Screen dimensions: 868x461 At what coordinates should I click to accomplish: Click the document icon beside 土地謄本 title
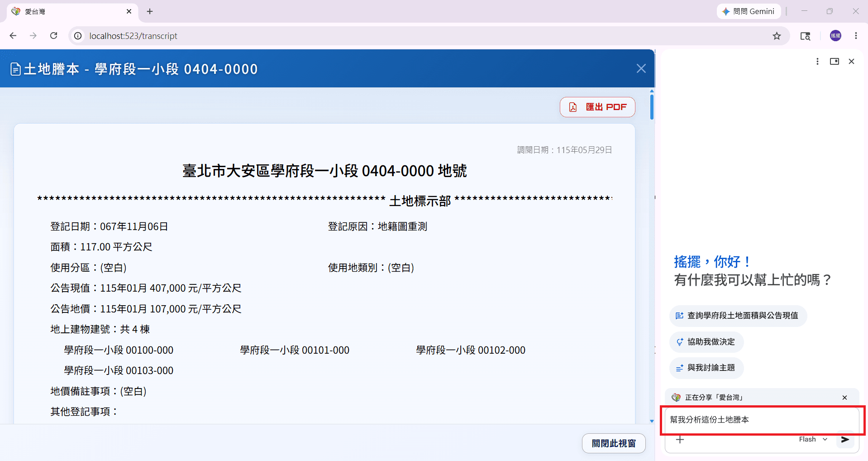[16, 69]
